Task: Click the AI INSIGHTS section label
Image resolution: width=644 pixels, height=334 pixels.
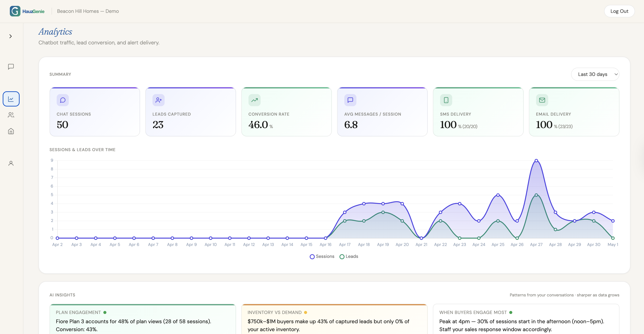Action: [62, 295]
